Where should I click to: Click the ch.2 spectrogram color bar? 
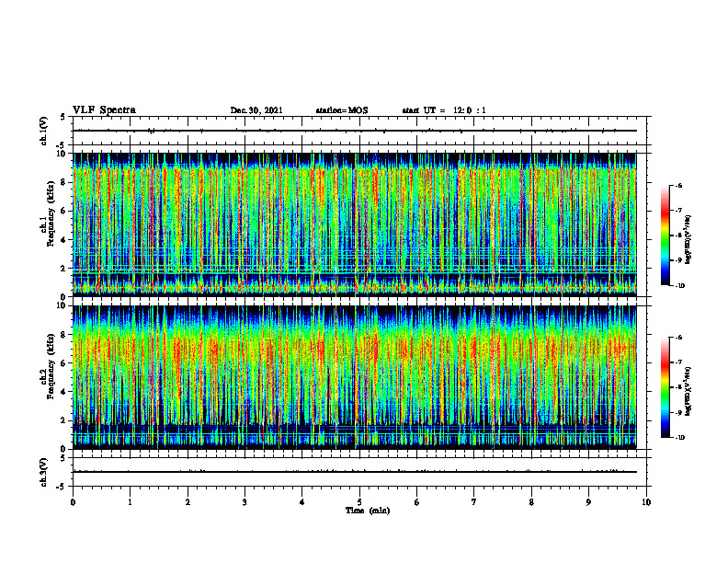(x=665, y=387)
